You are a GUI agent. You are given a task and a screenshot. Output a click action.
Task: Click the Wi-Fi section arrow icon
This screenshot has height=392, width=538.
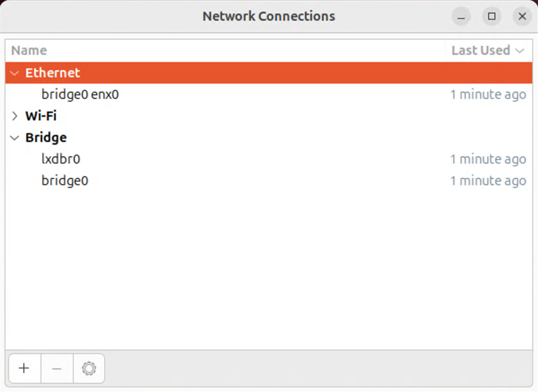(14, 116)
